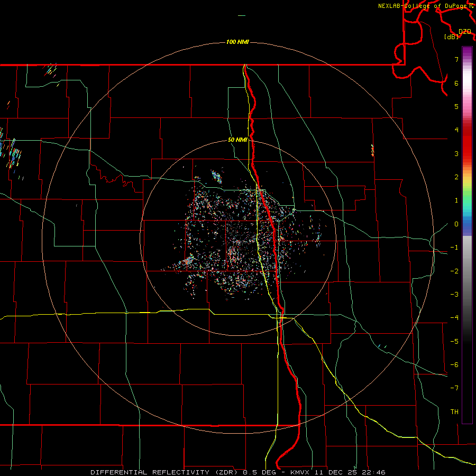Select the "6" value on the dB scale

[456, 83]
